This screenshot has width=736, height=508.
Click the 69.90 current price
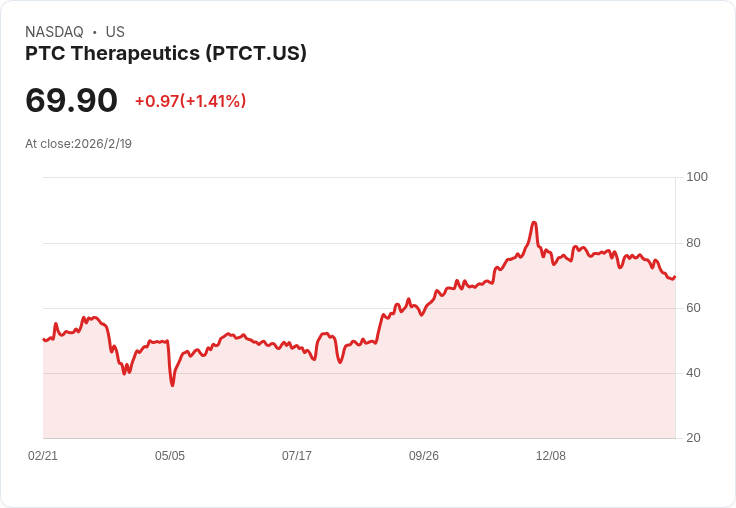coord(71,100)
